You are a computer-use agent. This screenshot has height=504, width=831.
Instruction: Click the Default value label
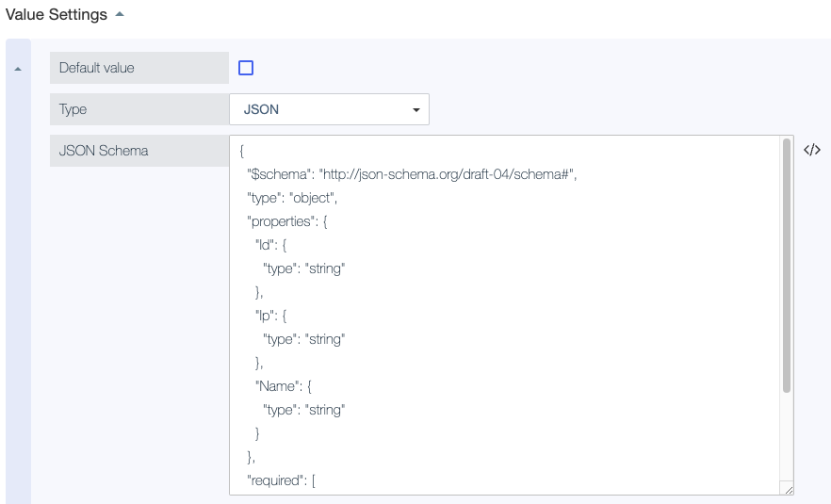(x=96, y=68)
